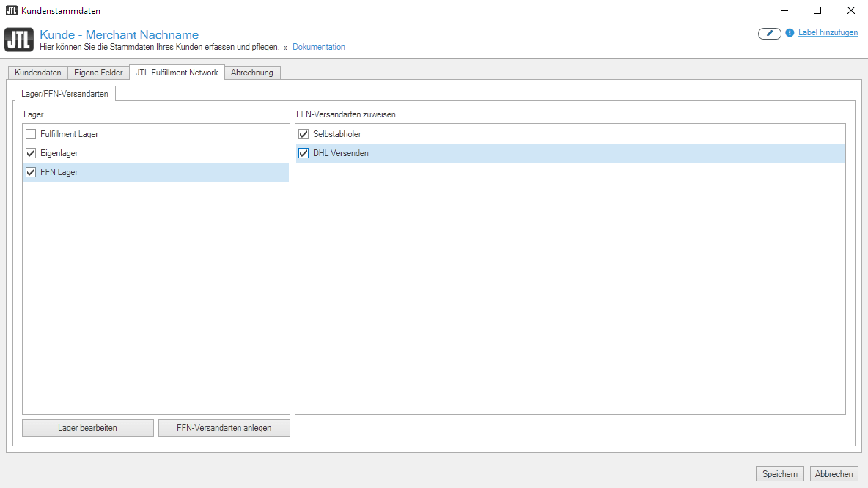Switch to the Kundendaten tab
The height and width of the screenshot is (488, 868).
[38, 73]
